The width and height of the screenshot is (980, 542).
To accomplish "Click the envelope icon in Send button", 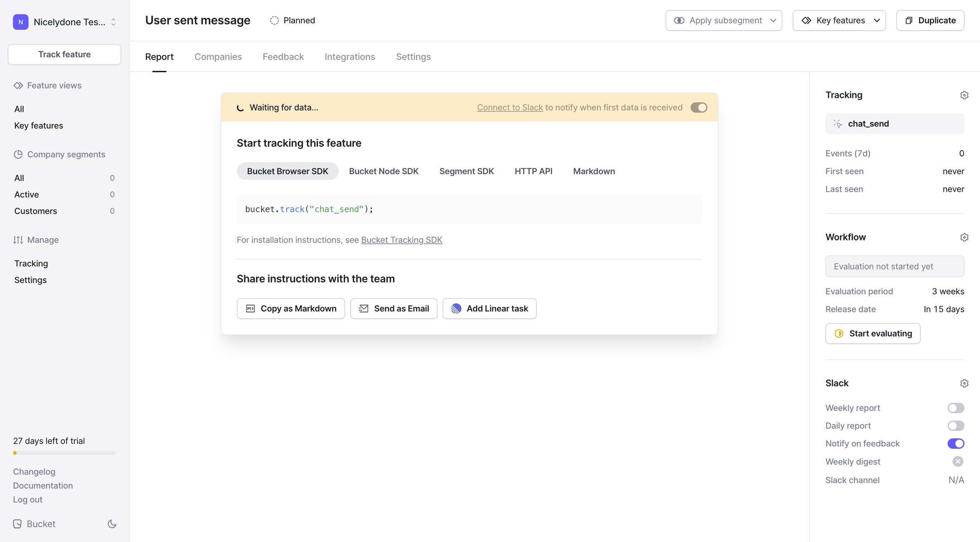I will (364, 309).
